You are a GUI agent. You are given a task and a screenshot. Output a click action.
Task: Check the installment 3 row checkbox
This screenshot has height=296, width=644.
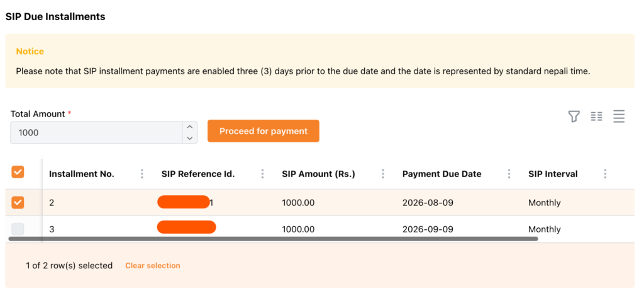[x=18, y=229]
